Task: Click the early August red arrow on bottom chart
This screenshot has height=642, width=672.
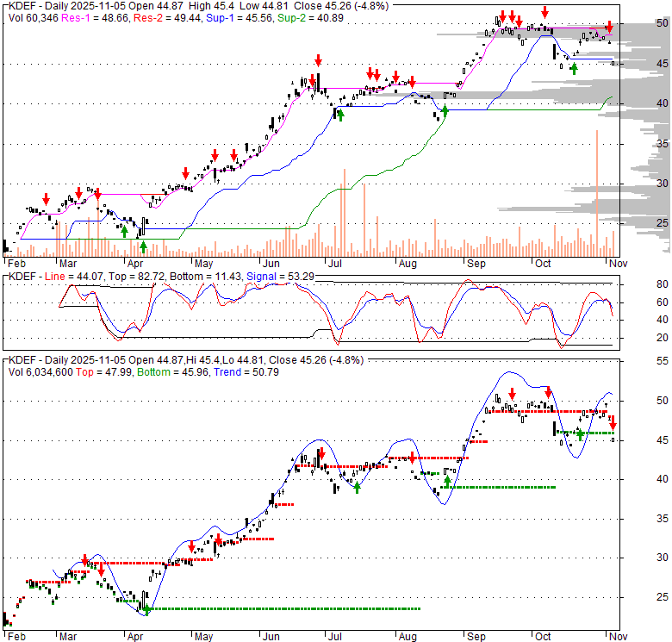Action: pyautogui.click(x=413, y=458)
